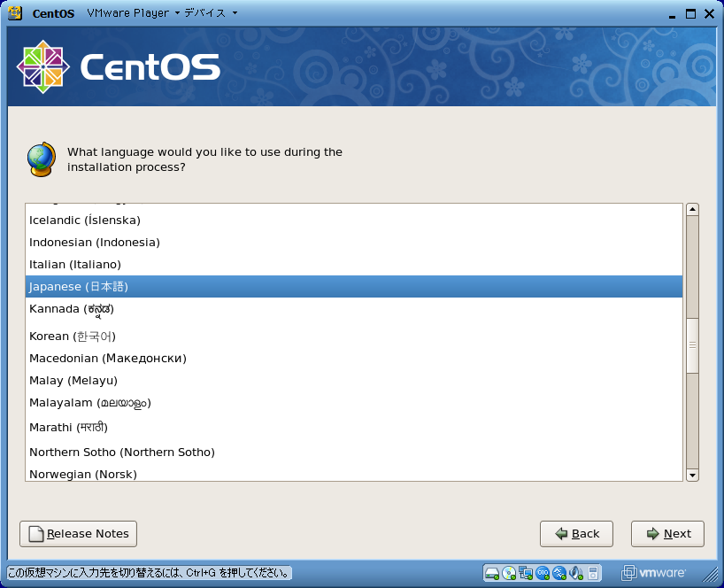Select Malayalam language row

point(354,403)
